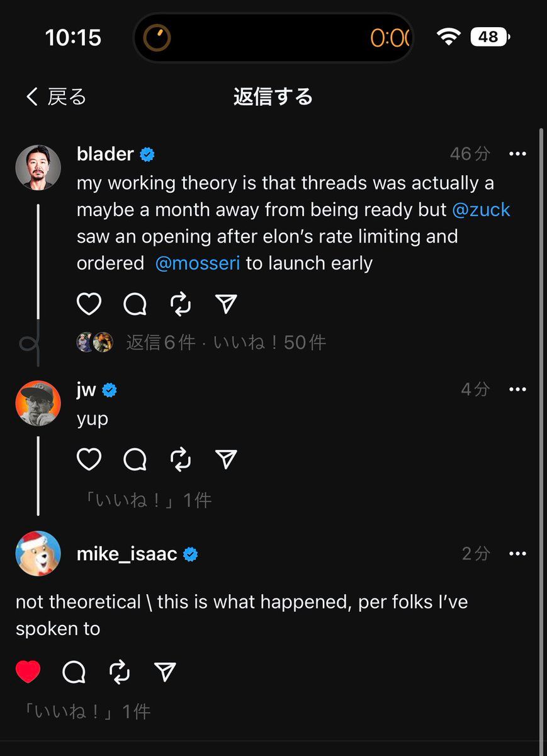547x756 pixels.
Task: Share jw's reply with send icon
Action: [226, 459]
